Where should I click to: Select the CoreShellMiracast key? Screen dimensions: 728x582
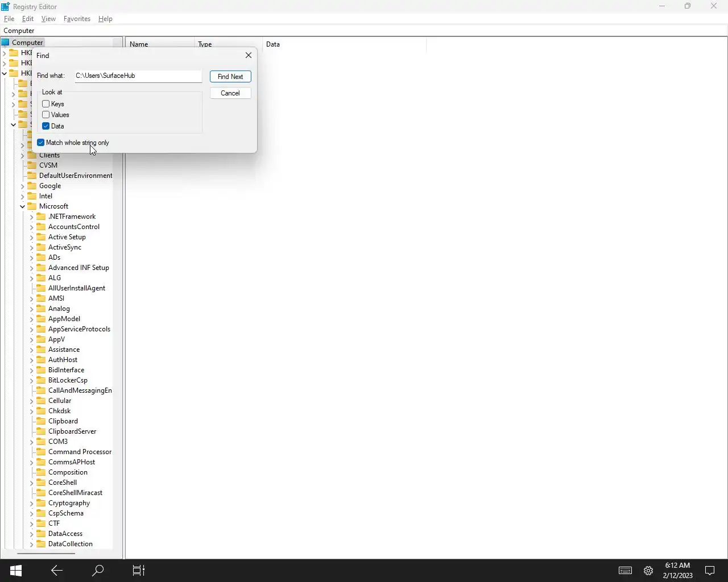[x=76, y=493]
